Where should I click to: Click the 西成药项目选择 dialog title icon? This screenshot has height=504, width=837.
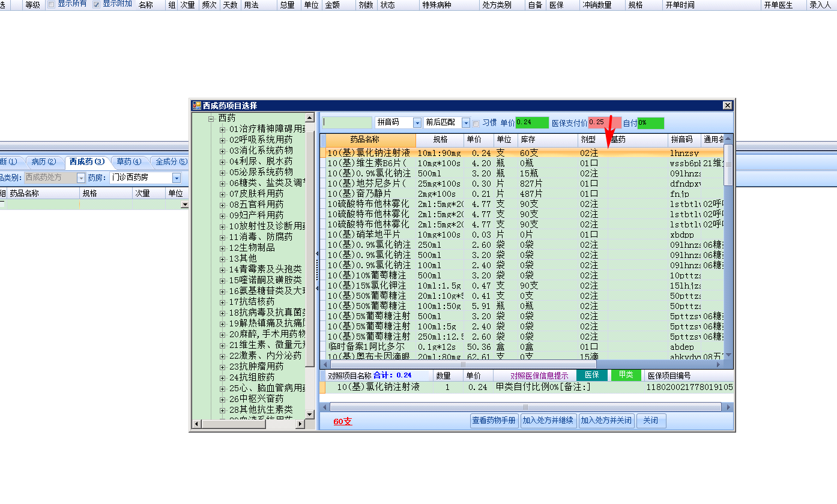[x=196, y=106]
